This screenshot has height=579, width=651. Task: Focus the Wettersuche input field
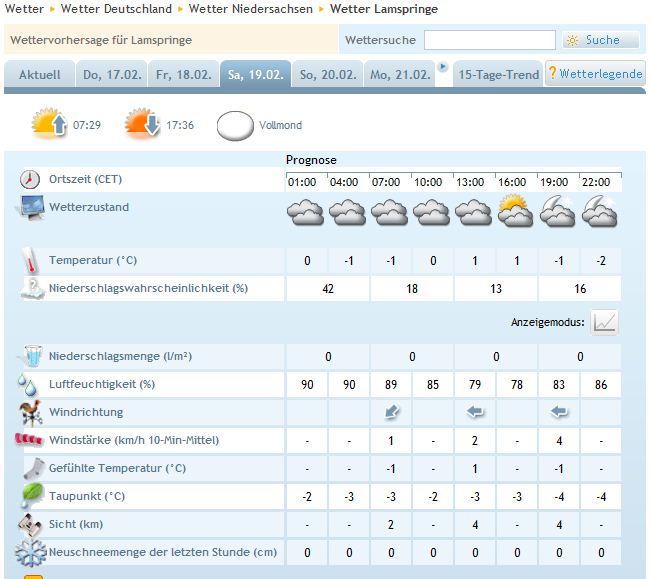pyautogui.click(x=489, y=40)
